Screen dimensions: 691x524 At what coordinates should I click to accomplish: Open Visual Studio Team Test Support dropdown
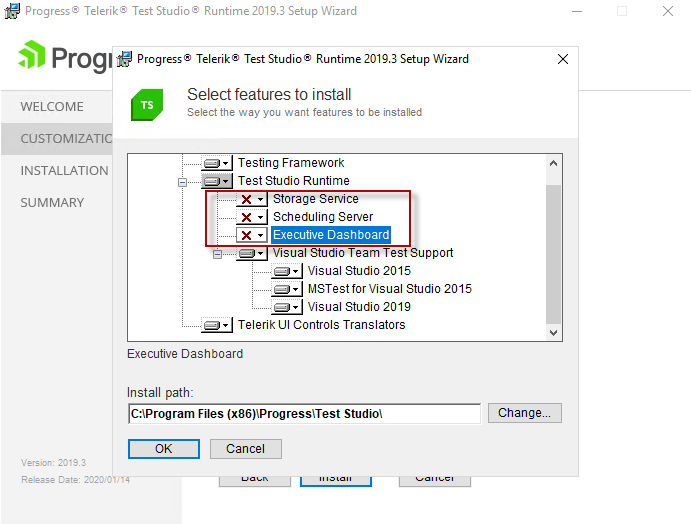252,253
